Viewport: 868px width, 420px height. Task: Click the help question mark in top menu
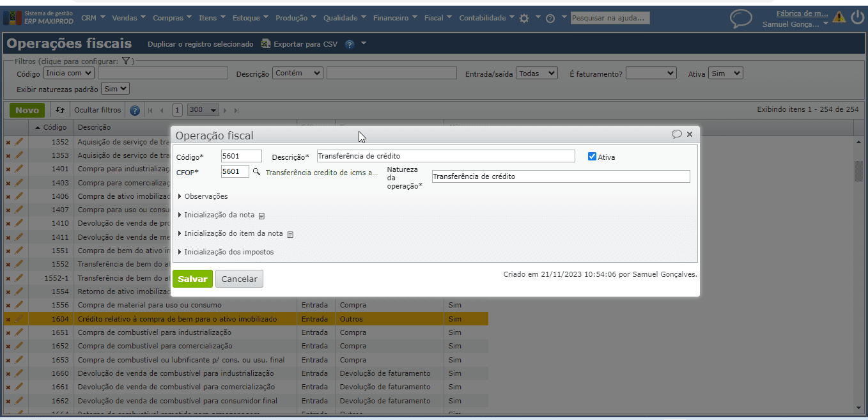tap(550, 19)
